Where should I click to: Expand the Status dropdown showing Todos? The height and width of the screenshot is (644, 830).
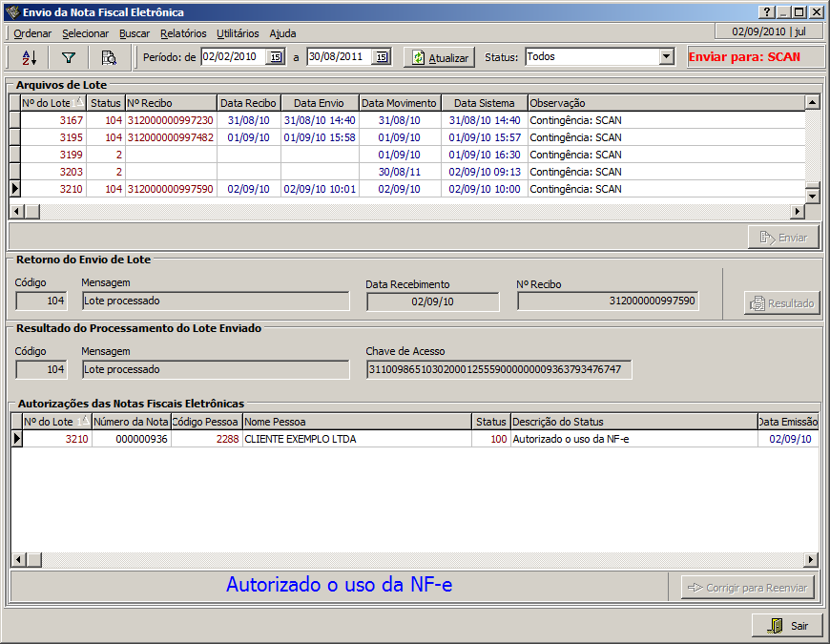[x=667, y=57]
